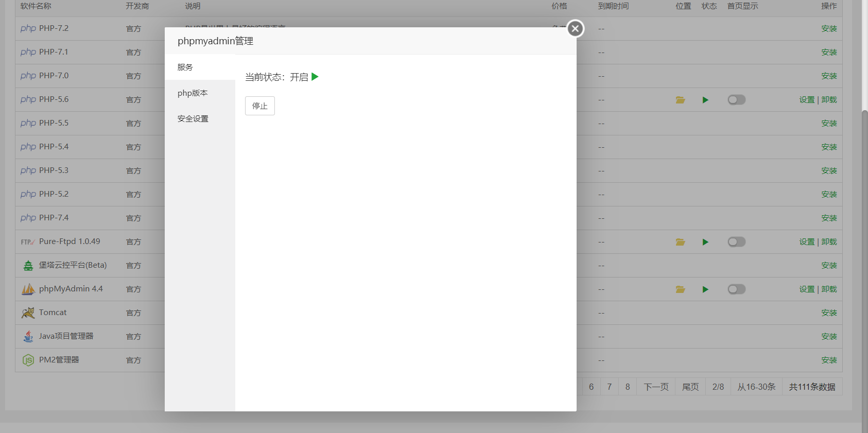Install Tomcat
Image resolution: width=868 pixels, height=433 pixels.
pos(829,313)
